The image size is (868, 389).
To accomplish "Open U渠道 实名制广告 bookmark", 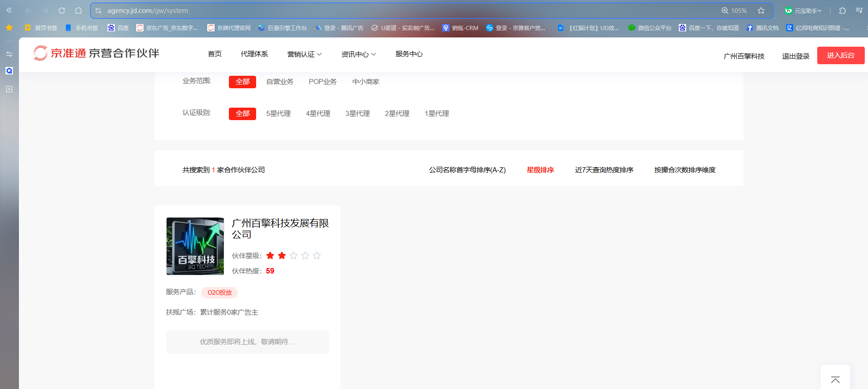I will point(403,28).
